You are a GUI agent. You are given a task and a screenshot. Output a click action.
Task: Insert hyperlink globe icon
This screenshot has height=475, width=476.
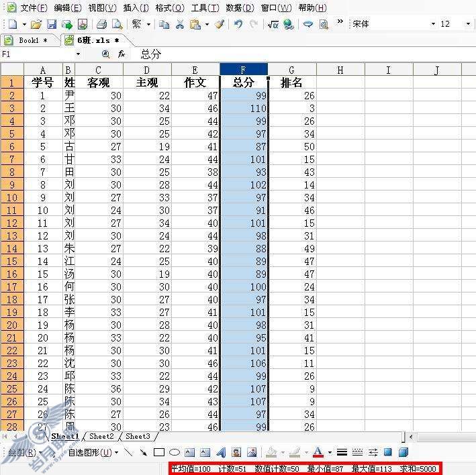[x=288, y=24]
